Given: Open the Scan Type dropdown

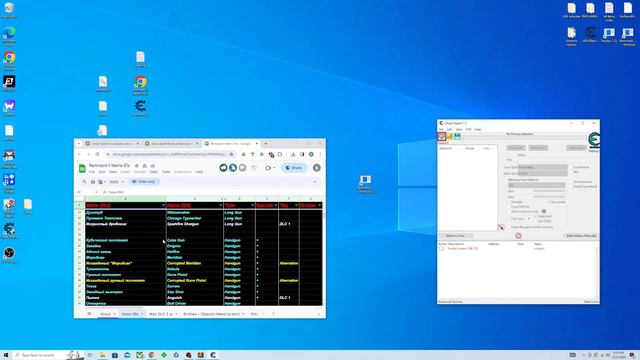Looking at the screenshot, I should pyautogui.click(x=542, y=167).
